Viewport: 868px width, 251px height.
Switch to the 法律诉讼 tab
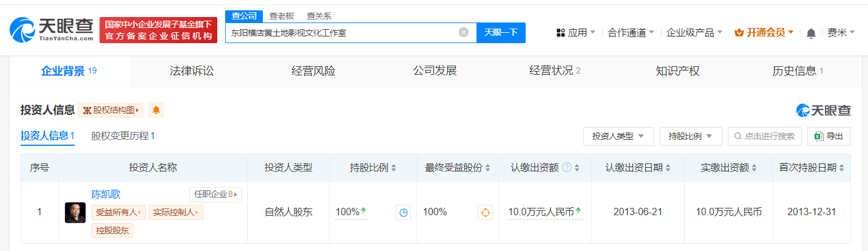[x=192, y=71]
